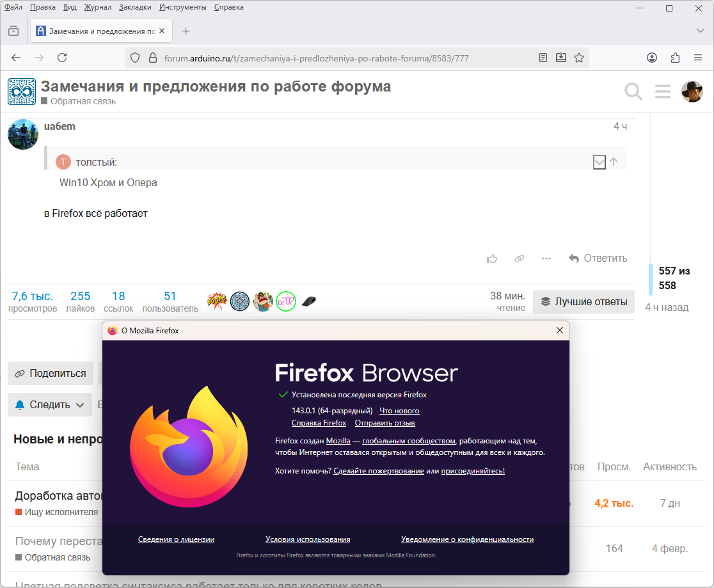714x588 pixels.
Task: Open Firefox extensions puzzle icon
Action: (675, 58)
